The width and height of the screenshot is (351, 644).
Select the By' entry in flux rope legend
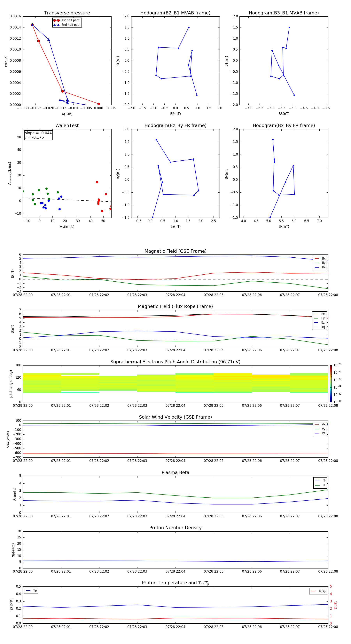[320, 318]
